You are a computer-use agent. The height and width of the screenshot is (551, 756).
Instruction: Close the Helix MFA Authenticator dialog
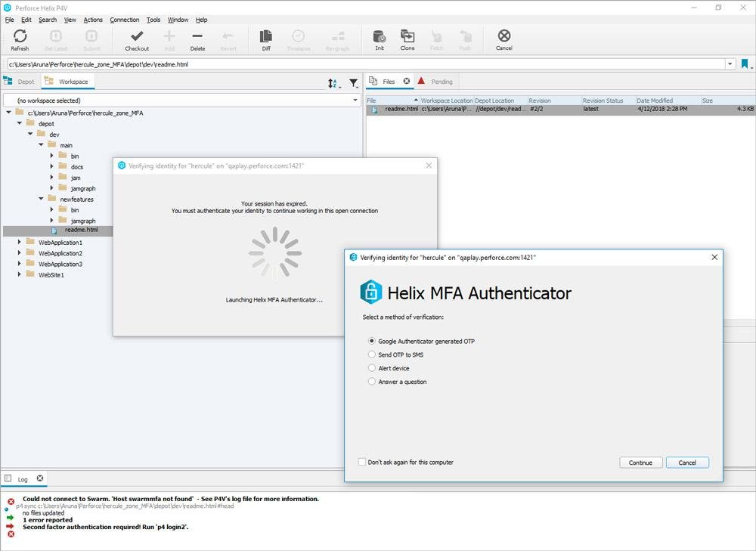[714, 258]
